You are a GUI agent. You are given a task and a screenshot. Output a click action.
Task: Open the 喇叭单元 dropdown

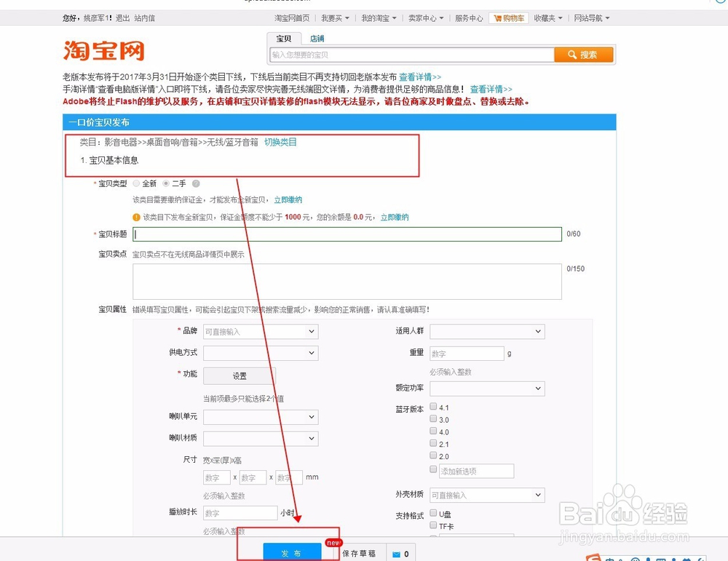pyautogui.click(x=261, y=417)
